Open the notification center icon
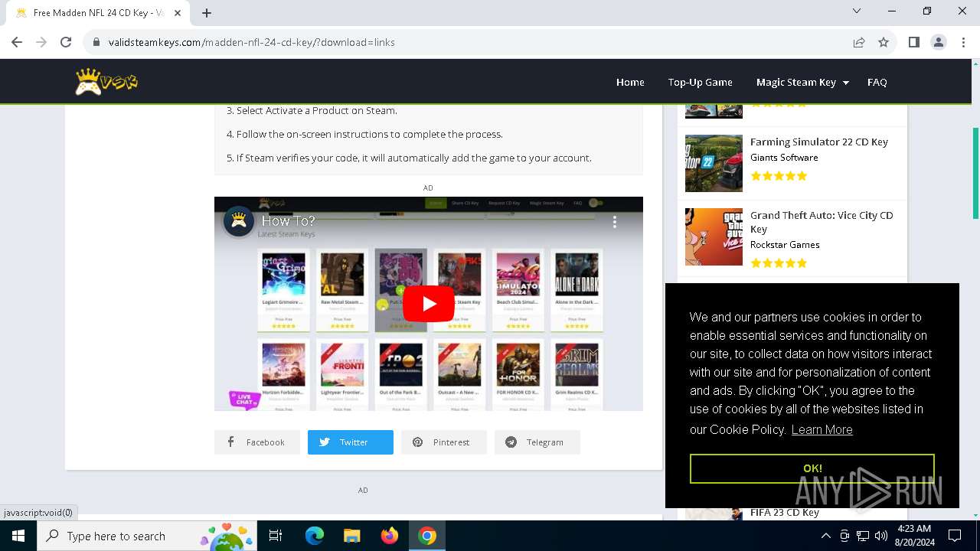Screen dimensions: 980x551 [955, 536]
